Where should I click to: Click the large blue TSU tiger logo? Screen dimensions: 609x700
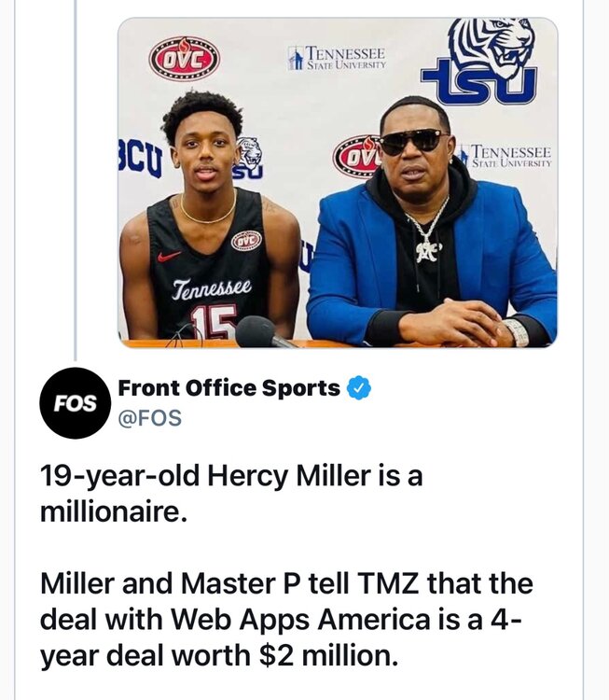[x=485, y=61]
